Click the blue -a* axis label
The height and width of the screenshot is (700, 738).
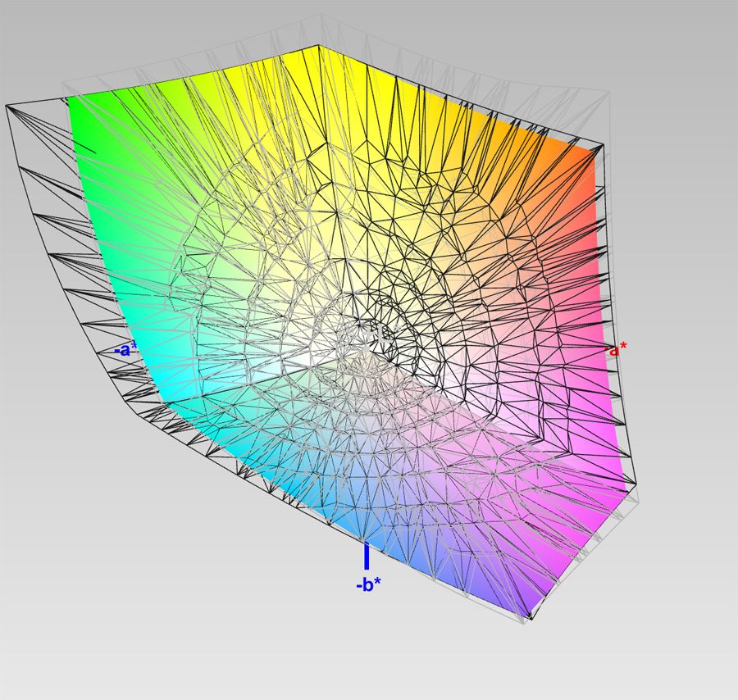click(125, 349)
